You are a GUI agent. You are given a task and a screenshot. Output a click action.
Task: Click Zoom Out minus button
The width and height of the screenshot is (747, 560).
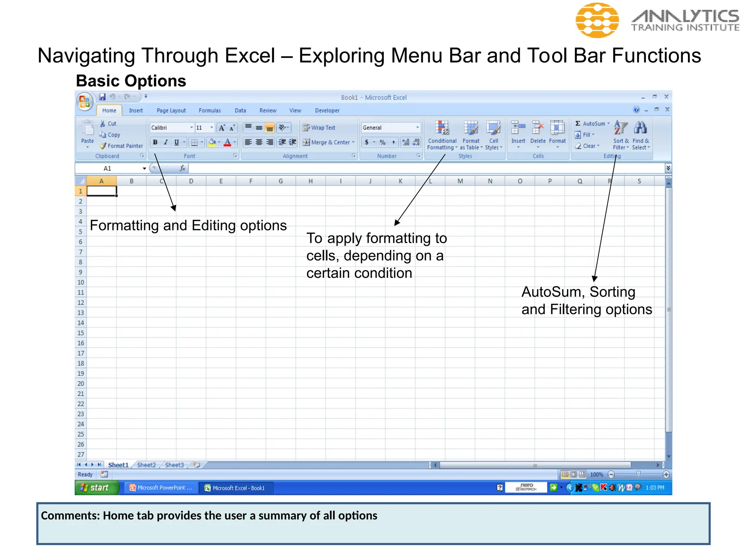click(x=611, y=474)
